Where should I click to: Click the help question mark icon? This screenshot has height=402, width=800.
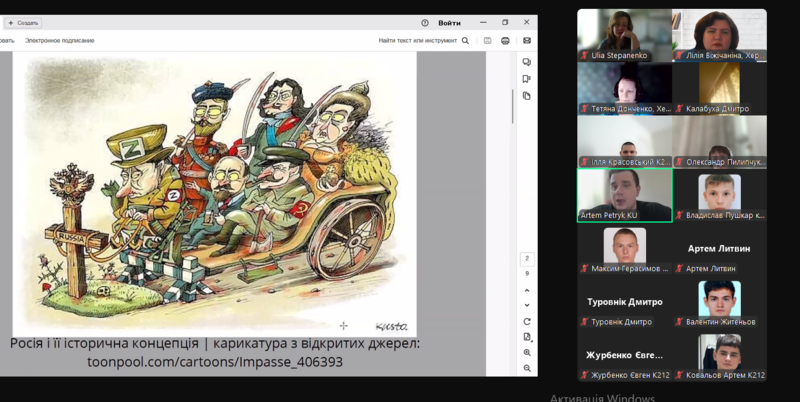pos(424,23)
